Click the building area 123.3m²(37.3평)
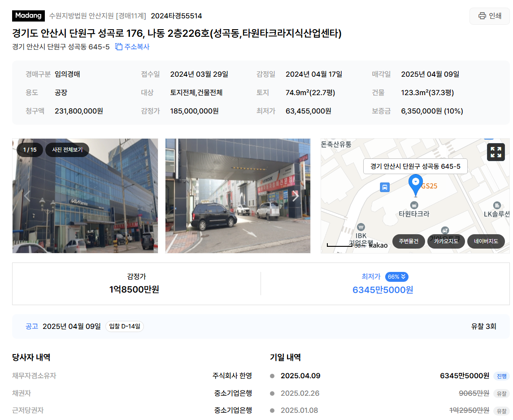This screenshot has width=513, height=420. pos(427,92)
